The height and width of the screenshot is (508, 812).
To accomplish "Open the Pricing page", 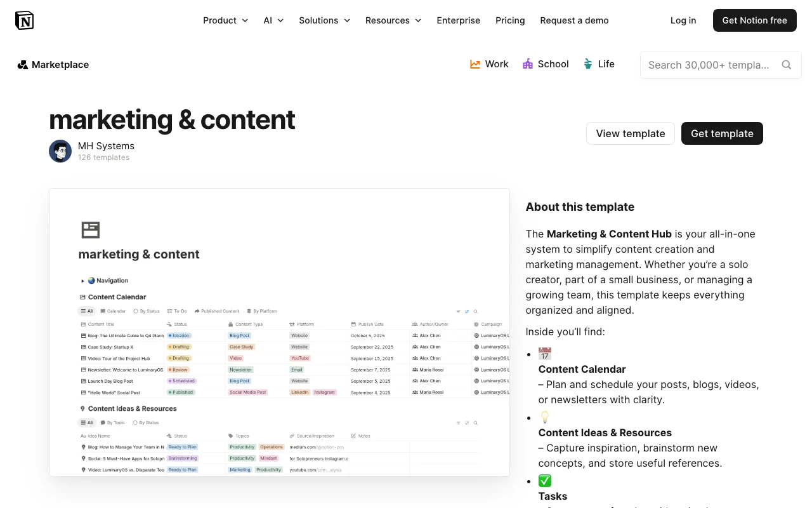I will coord(510,20).
